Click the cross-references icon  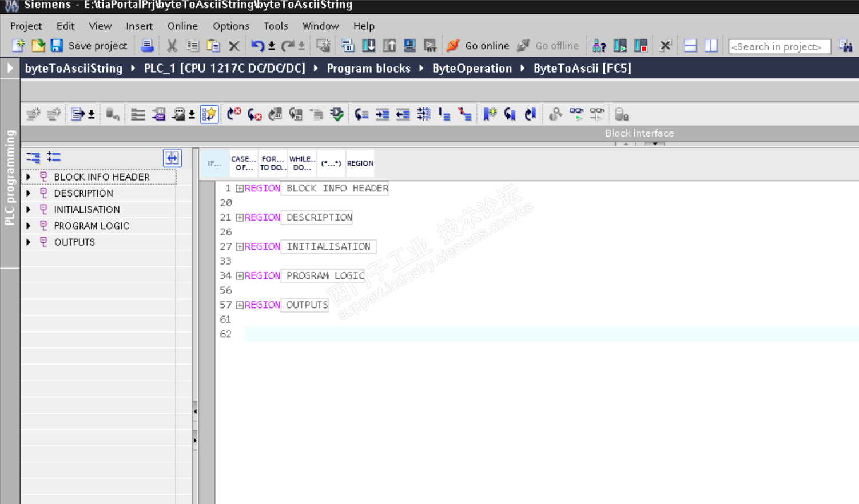coord(665,46)
